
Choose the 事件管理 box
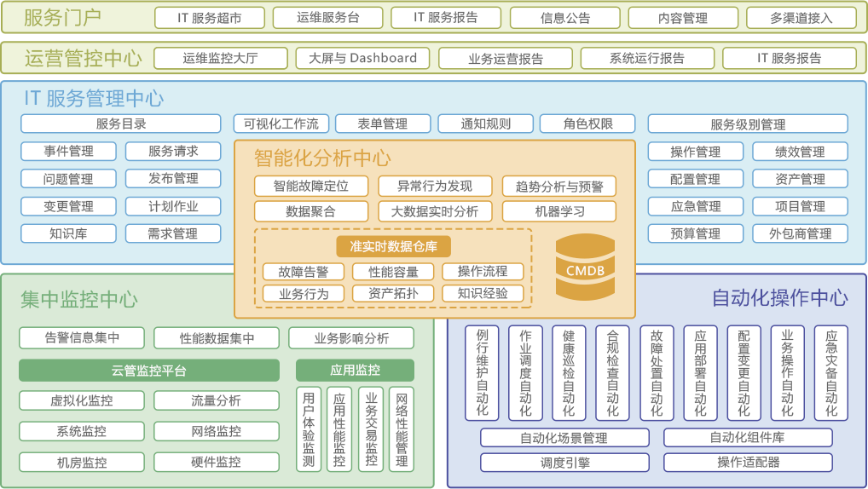tap(69, 152)
